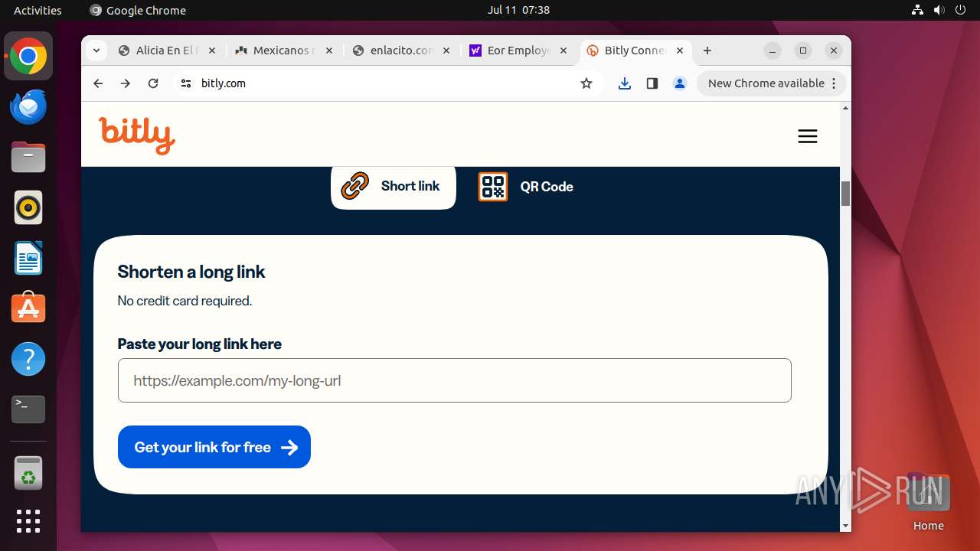Switch to enlacito.com tab
Viewport: 980px width, 551px height.
tap(402, 51)
